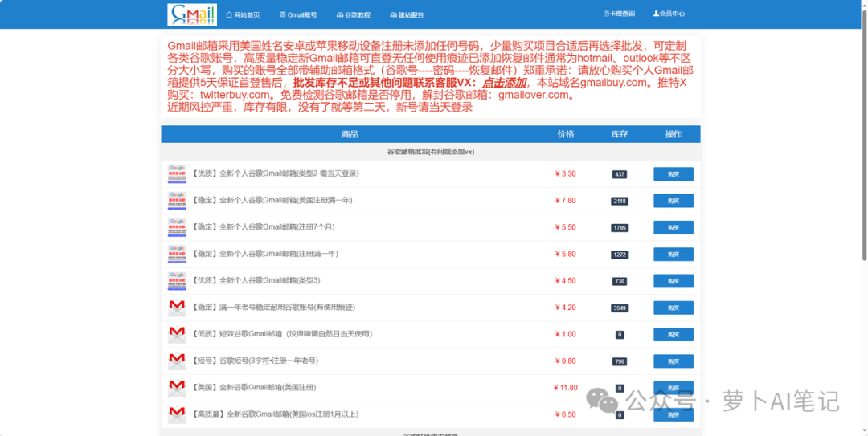The width and height of the screenshot is (868, 436).
Task: Click thumbnail of 【优质】类型2 需当天登录 product
Action: pos(177,173)
